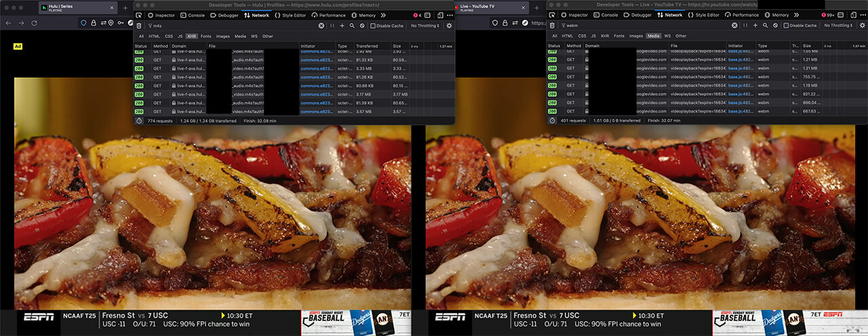Screen dimensions: 868x336
Task: Click the plus icon in Hulu DevTools toolbar
Action: (x=342, y=26)
